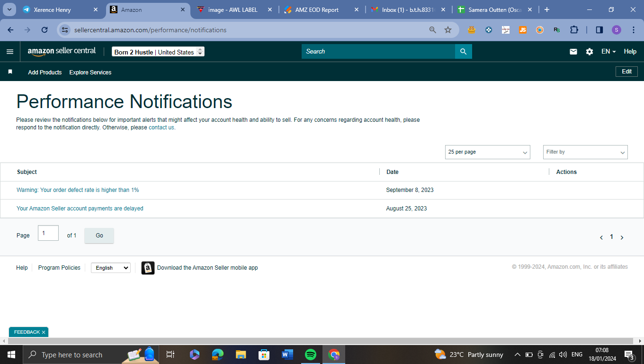The image size is (644, 364).
Task: Open the EN language dropdown
Action: pos(608,52)
